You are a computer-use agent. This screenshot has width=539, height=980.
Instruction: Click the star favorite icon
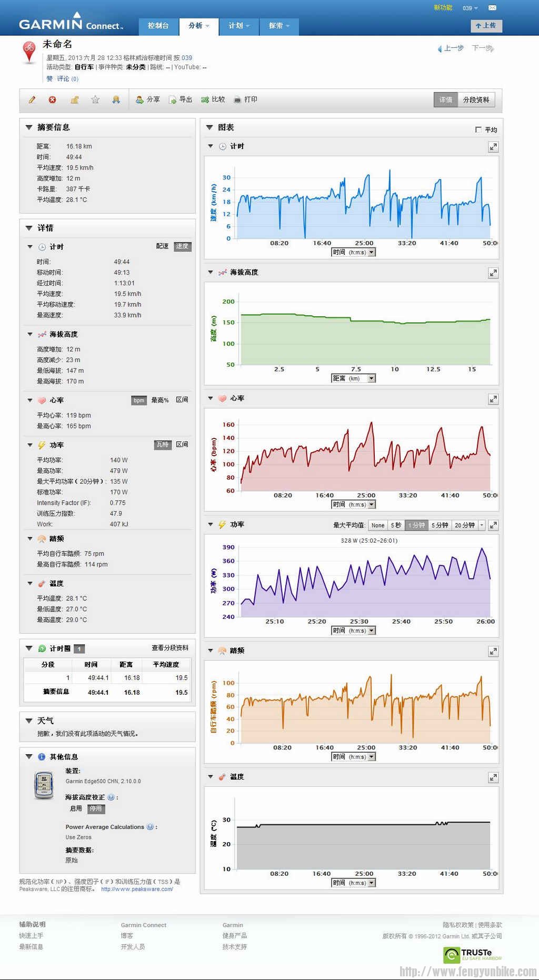tap(95, 99)
